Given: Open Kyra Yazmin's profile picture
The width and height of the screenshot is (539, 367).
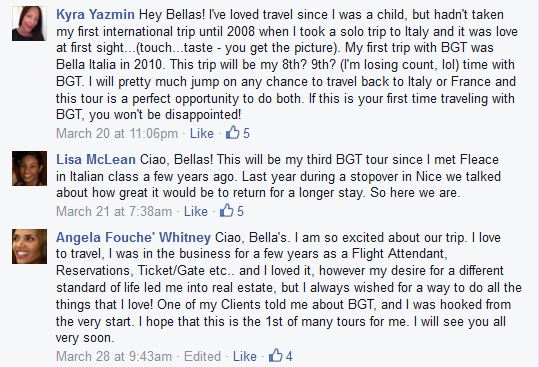Looking at the screenshot, I should tap(29, 23).
